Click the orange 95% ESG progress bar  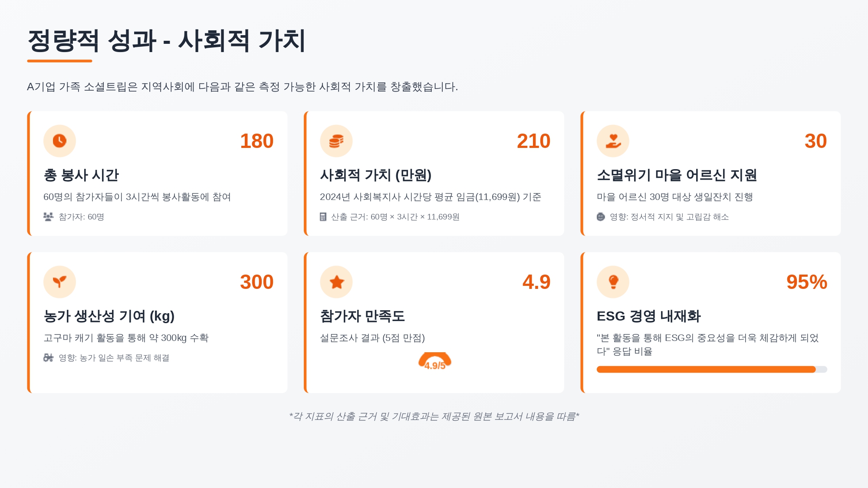(x=706, y=370)
